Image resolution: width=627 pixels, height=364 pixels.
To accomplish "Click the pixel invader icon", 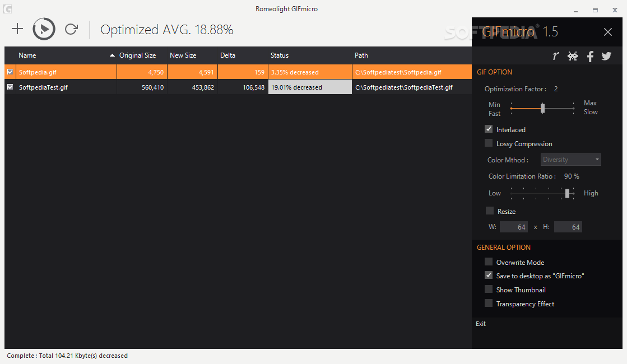I will (x=573, y=56).
